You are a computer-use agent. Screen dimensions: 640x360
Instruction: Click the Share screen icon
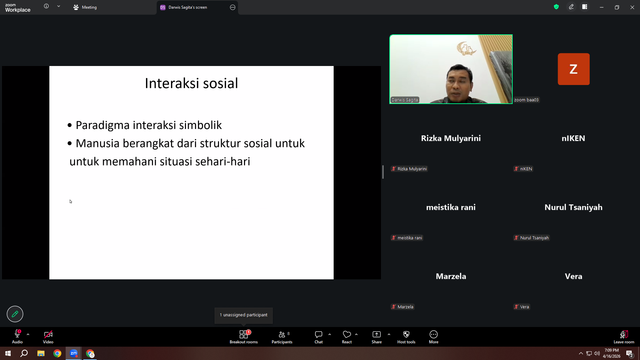click(376, 334)
